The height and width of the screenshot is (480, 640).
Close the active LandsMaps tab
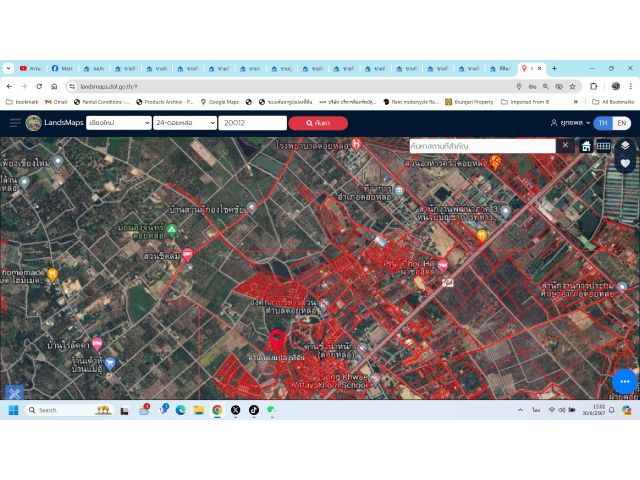[539, 68]
